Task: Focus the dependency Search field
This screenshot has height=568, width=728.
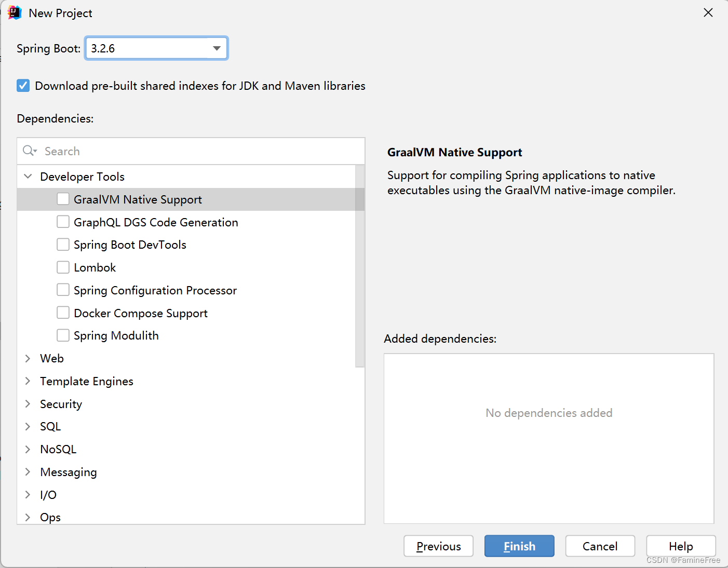Action: tap(191, 151)
